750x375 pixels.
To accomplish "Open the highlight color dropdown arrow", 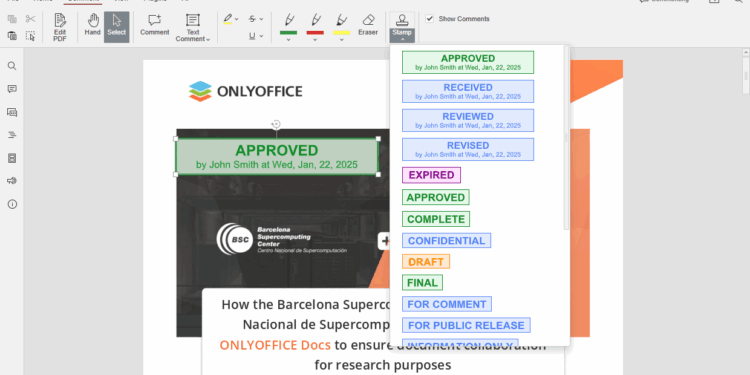I will (x=236, y=19).
